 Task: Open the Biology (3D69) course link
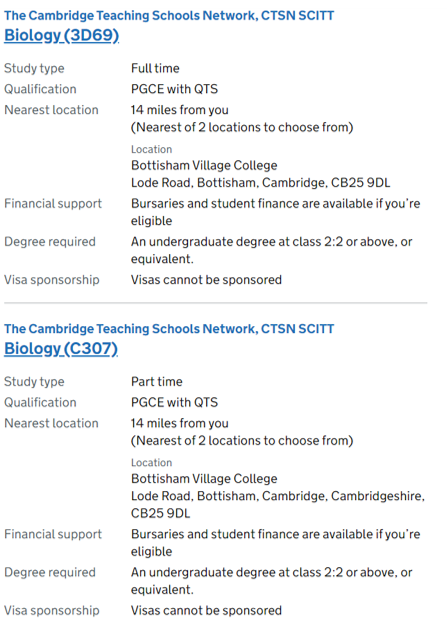click(62, 35)
